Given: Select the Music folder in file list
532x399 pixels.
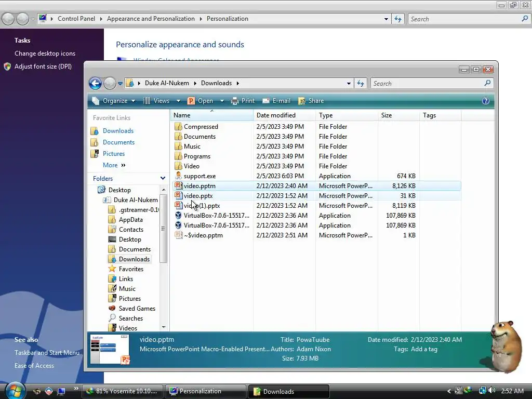Looking at the screenshot, I should pos(192,146).
